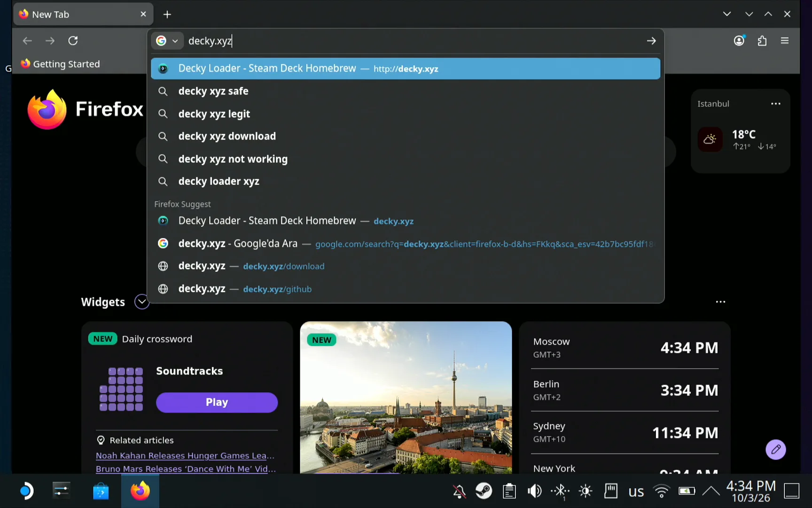
Task: Choose 'decky xyz download' search suggestion
Action: click(x=406, y=136)
